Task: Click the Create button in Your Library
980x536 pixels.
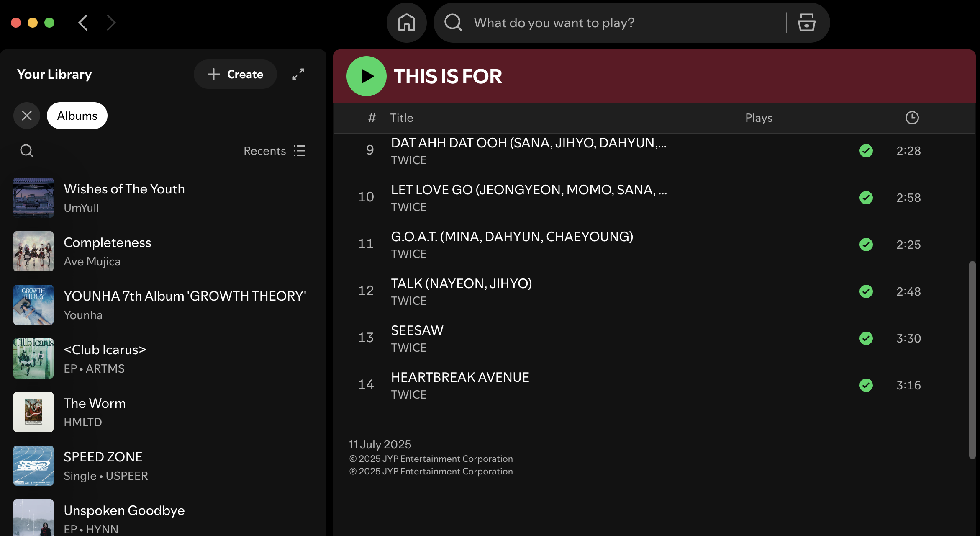Action: point(235,74)
